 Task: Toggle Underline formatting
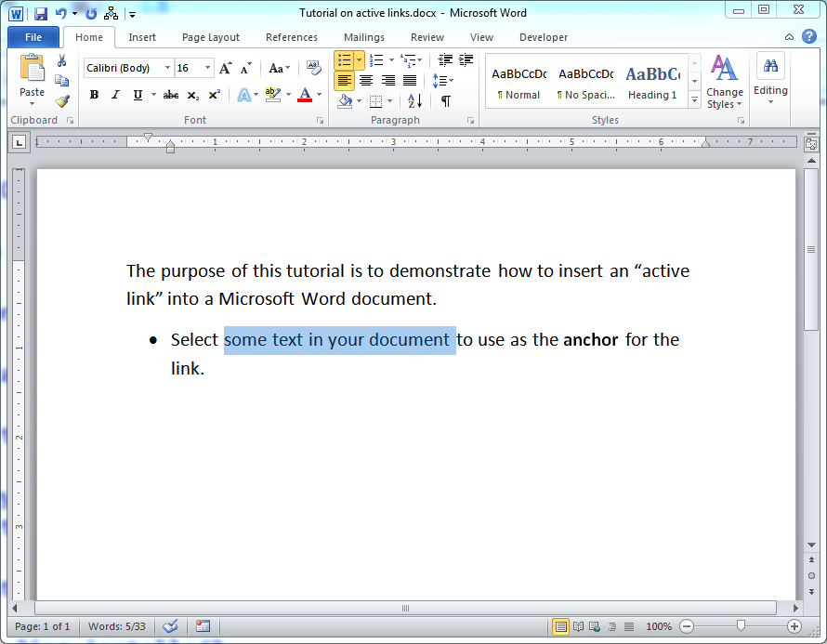(x=138, y=95)
